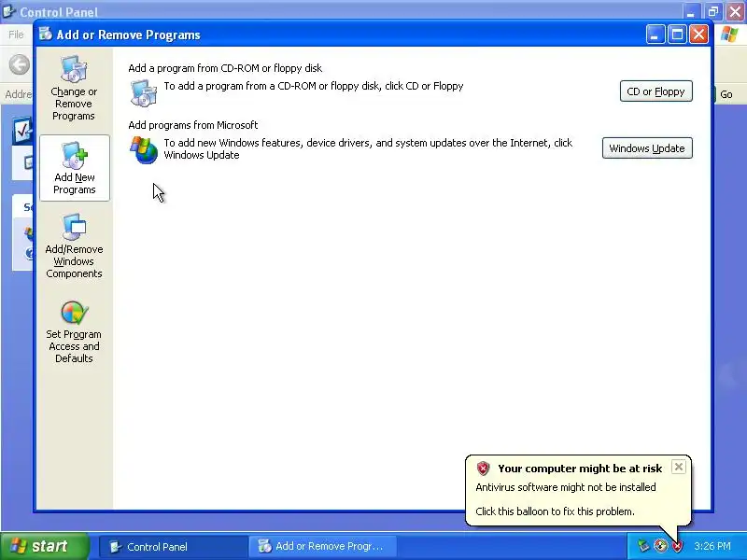Open Set Program Access and Defaults
The height and width of the screenshot is (560, 747).
tap(74, 332)
